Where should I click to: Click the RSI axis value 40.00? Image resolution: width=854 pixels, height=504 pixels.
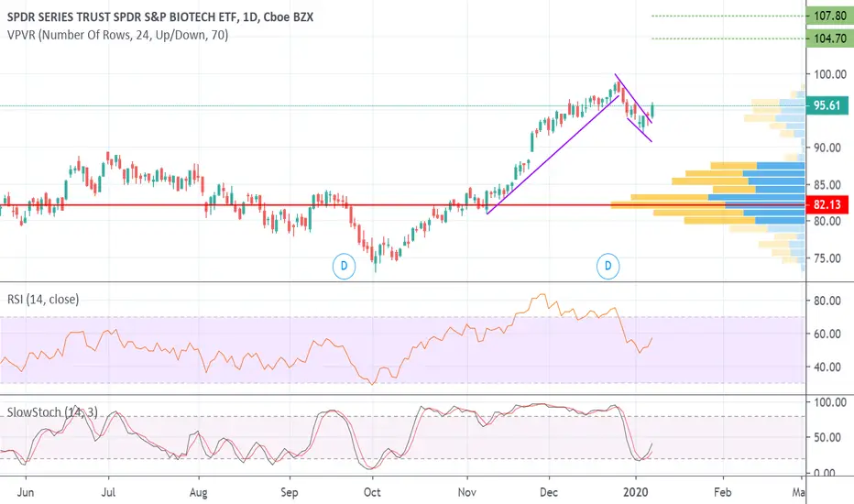pos(827,367)
